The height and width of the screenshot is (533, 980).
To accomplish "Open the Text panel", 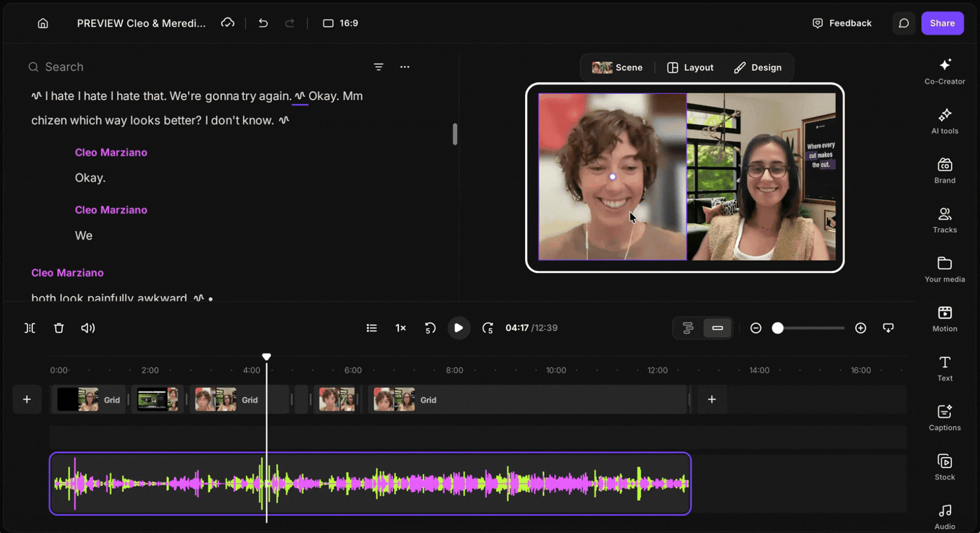I will click(x=945, y=369).
